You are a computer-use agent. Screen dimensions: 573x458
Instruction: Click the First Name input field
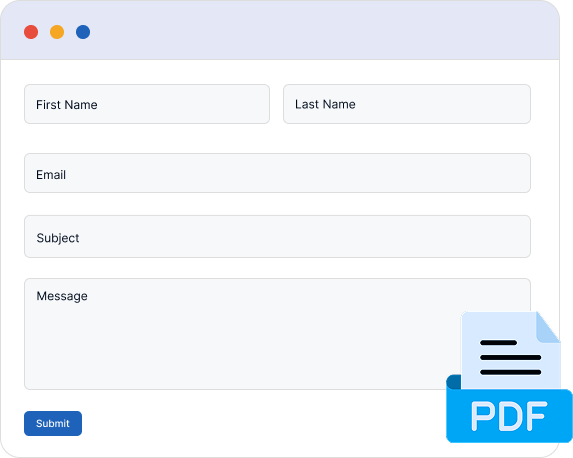(147, 104)
